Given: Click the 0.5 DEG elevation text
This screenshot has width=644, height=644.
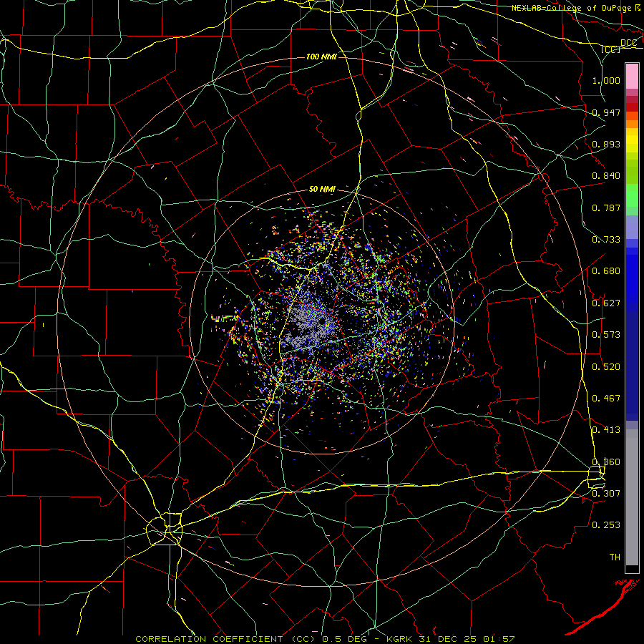Looking at the screenshot, I should pyautogui.click(x=344, y=639).
